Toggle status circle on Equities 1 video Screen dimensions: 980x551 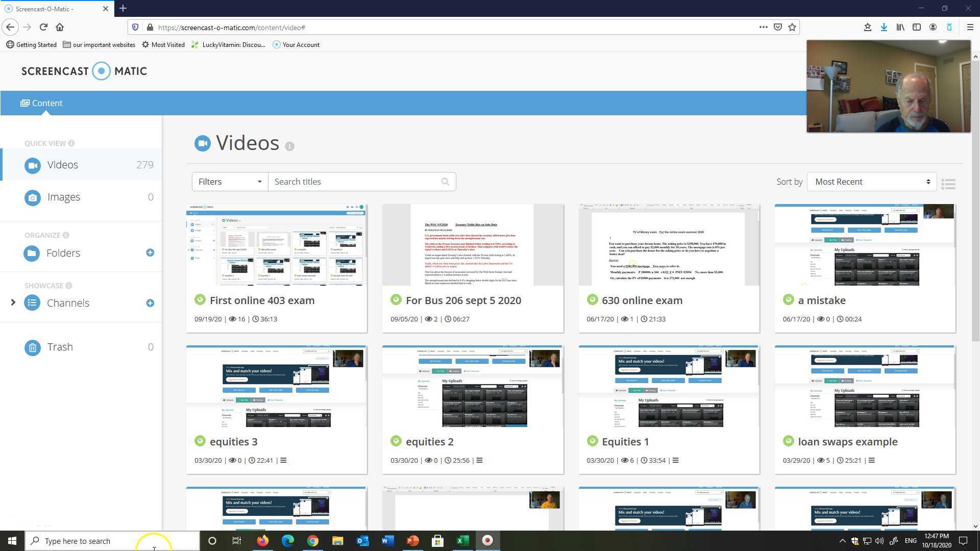pos(592,441)
